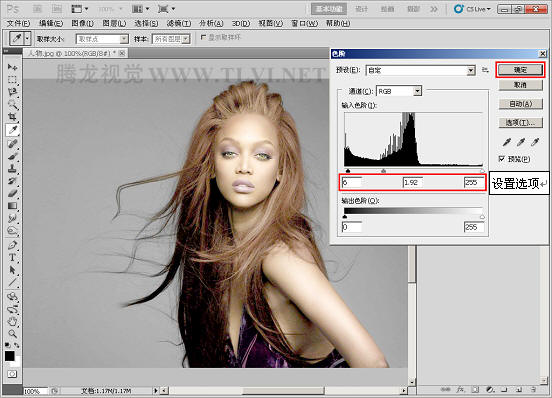
Task: Open the screen mode dropdown
Action: tap(167, 9)
